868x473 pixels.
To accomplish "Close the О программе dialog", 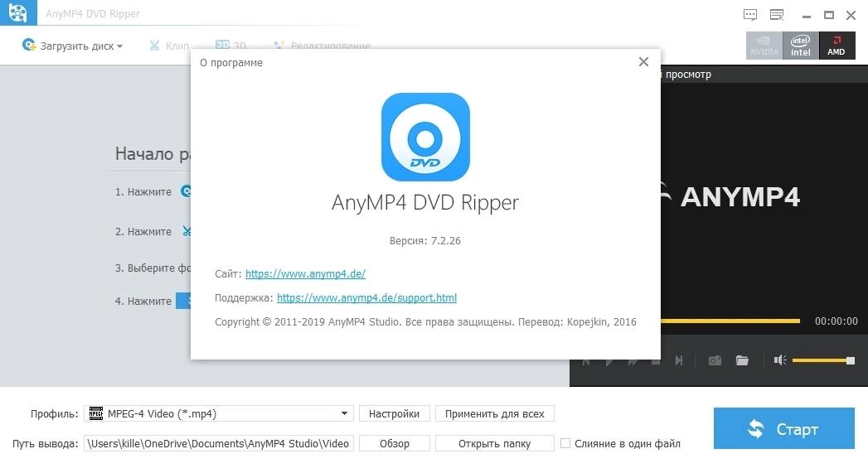I will click(x=643, y=62).
